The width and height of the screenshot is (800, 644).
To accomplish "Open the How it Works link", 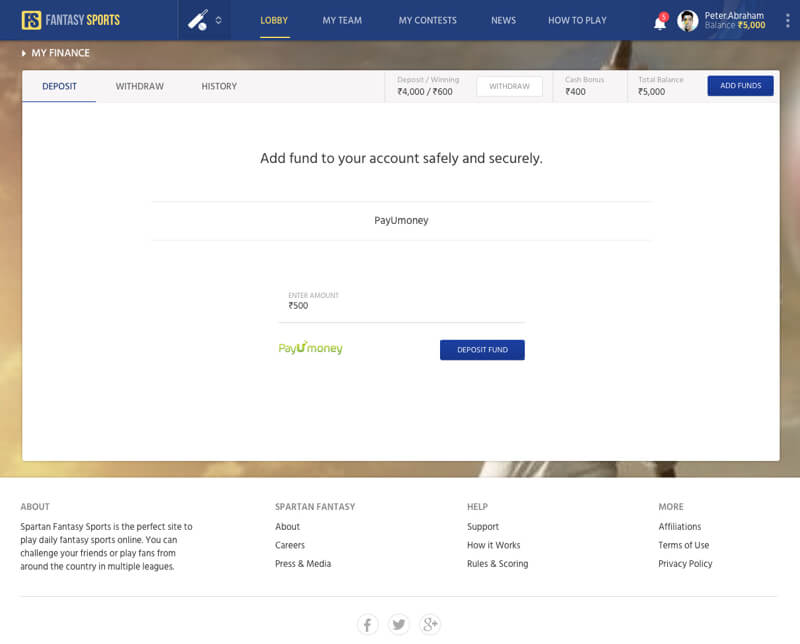I will pyautogui.click(x=493, y=545).
